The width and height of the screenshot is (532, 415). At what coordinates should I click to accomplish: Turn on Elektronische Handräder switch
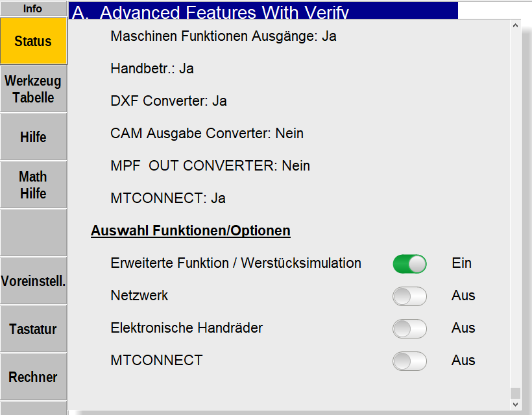[x=409, y=328]
